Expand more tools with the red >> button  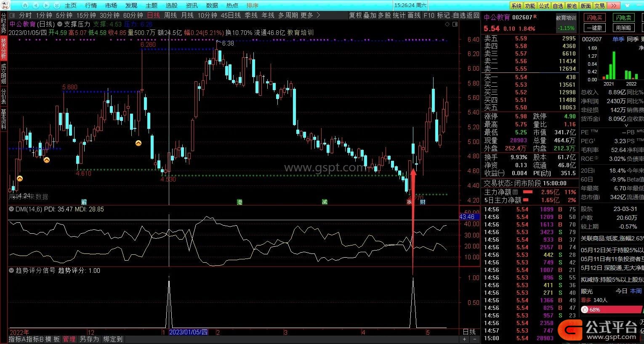(613, 6)
